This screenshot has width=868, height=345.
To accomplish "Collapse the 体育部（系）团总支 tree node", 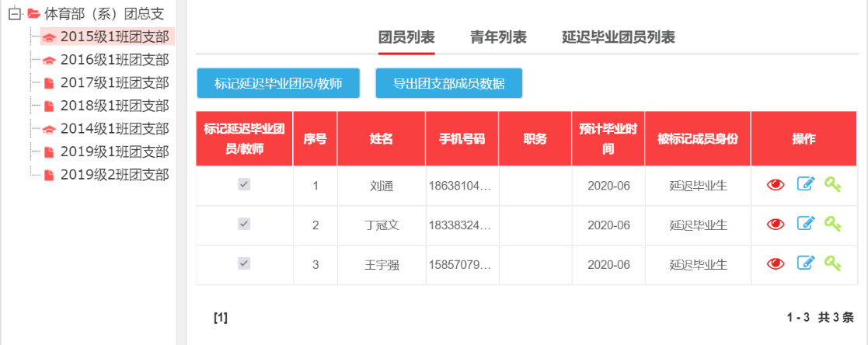I will (x=14, y=13).
